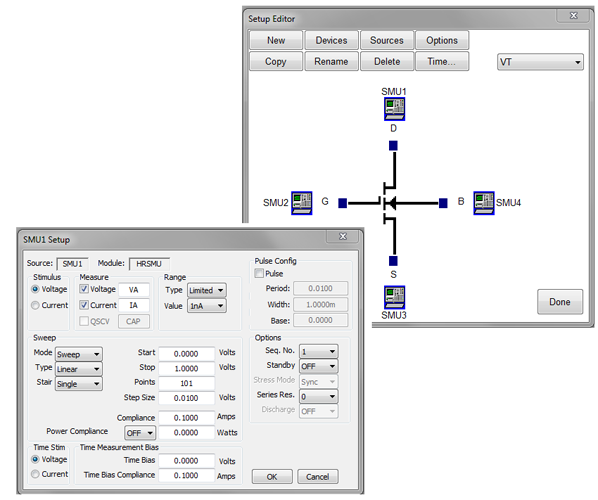The height and width of the screenshot is (500, 598).
Task: Uncheck the Measure Voltage checkbox
Action: 84,289
